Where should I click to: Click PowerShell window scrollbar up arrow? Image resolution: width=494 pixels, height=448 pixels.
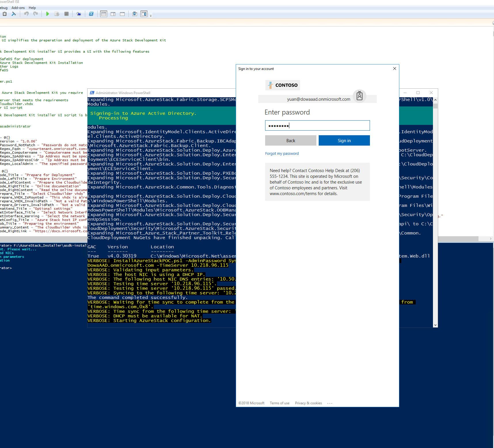click(x=435, y=100)
